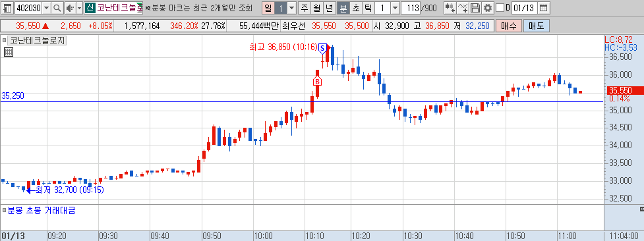Click the daily period value 1 box
Screen dimensions: 644x241
coord(281,8)
